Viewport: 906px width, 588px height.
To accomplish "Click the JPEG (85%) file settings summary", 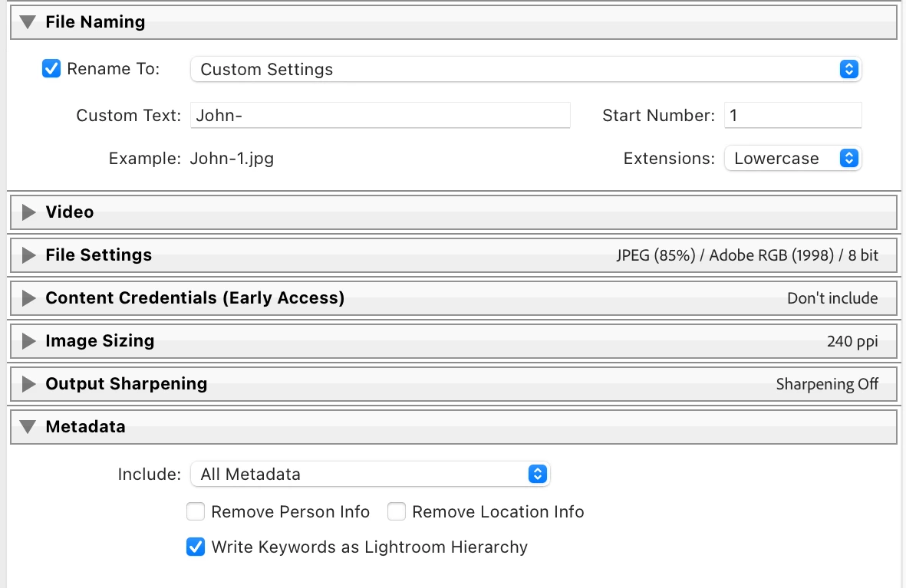I will (x=746, y=256).
